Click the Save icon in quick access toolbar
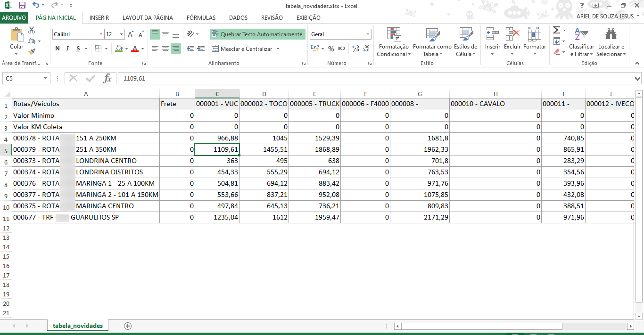The image size is (644, 335). (x=22, y=6)
